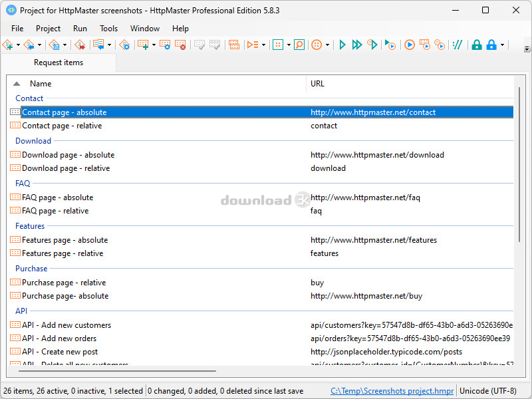This screenshot has width=532, height=399.
Task: Open the dropdown beside the save project icon
Action: point(65,45)
